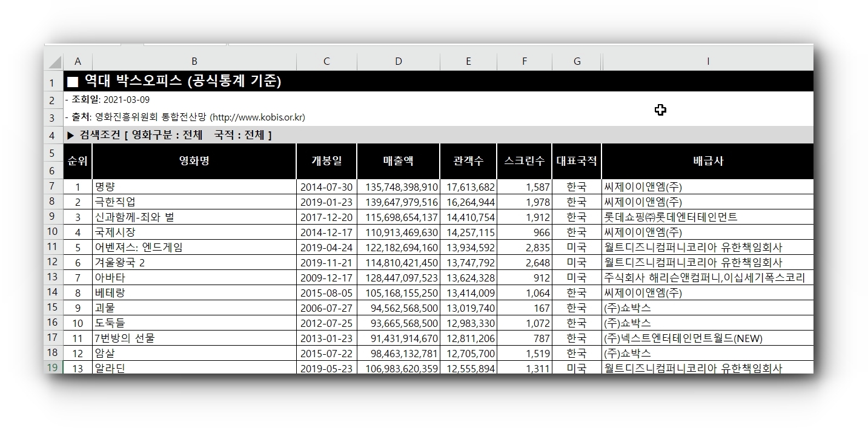Viewport: 868px width, 428px height.
Task: Select the movie cell '아바타'
Action: click(x=194, y=277)
